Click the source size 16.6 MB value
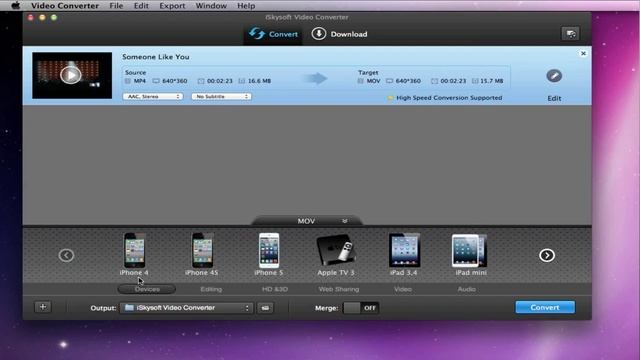This screenshot has width=640, height=360. tap(259, 81)
